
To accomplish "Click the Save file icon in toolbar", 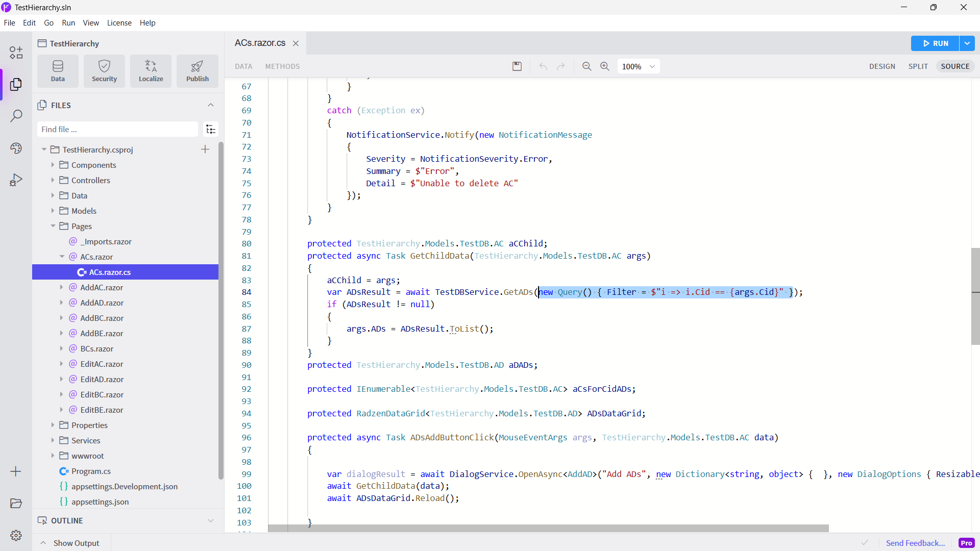I will 517,66.
